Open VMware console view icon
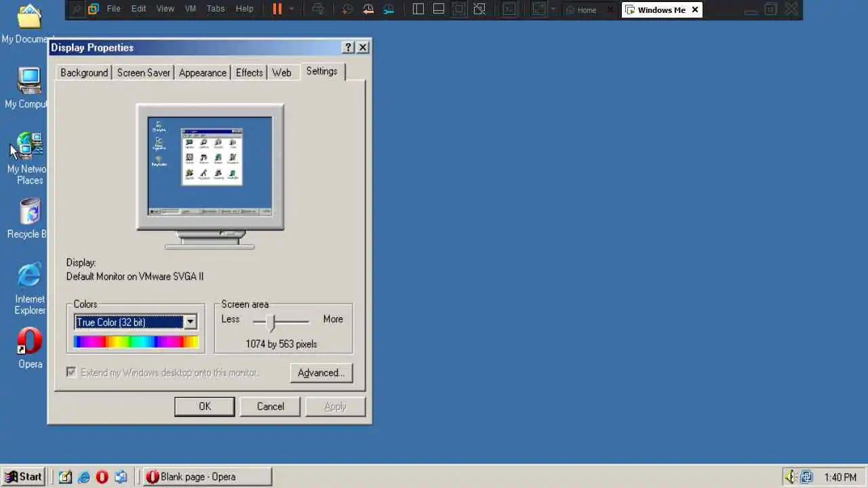Screen dimensions: 868x488 509,9
